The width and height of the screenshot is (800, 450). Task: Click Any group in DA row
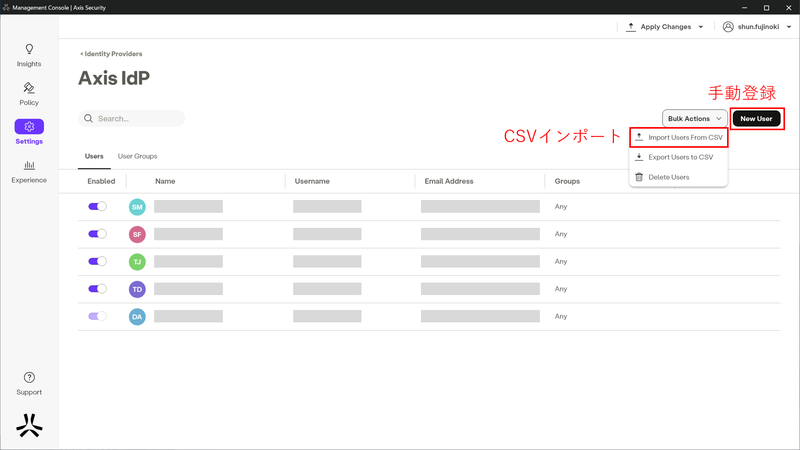[x=561, y=317]
